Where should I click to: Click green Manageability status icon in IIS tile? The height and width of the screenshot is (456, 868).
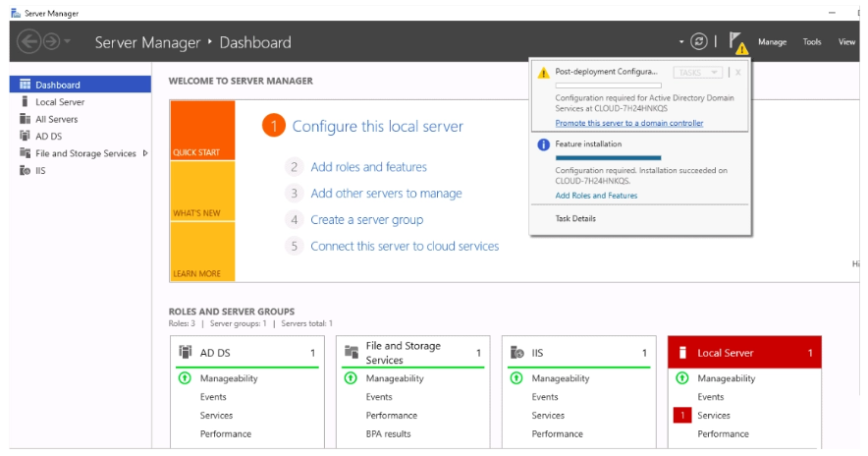click(x=516, y=378)
